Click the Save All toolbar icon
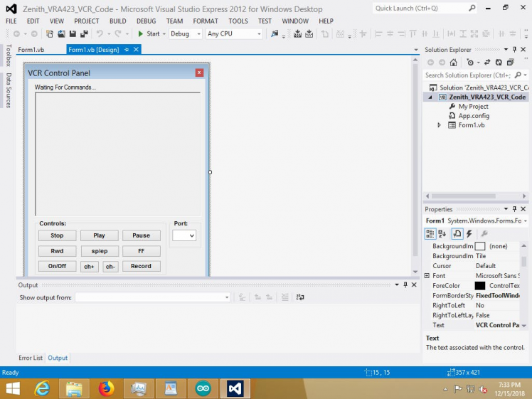This screenshot has height=399, width=532. click(84, 33)
